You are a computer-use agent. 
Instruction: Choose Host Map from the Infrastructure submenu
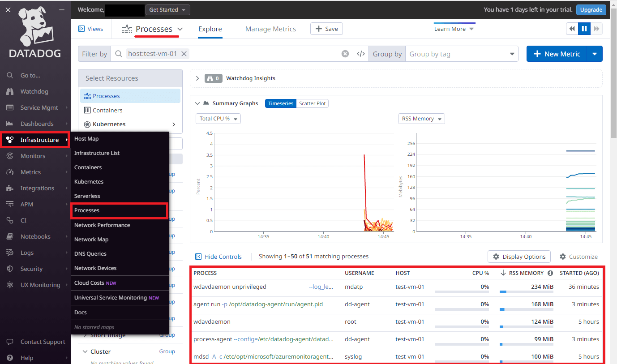click(x=86, y=139)
